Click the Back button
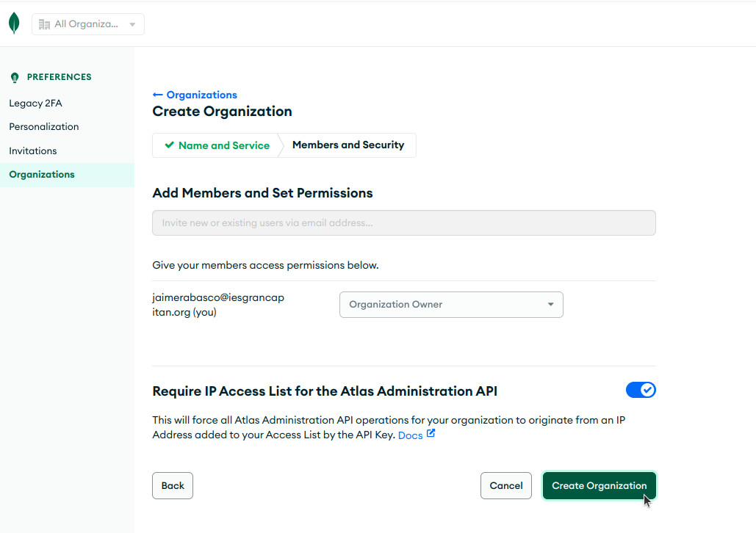The width and height of the screenshot is (756, 533). [x=173, y=486]
